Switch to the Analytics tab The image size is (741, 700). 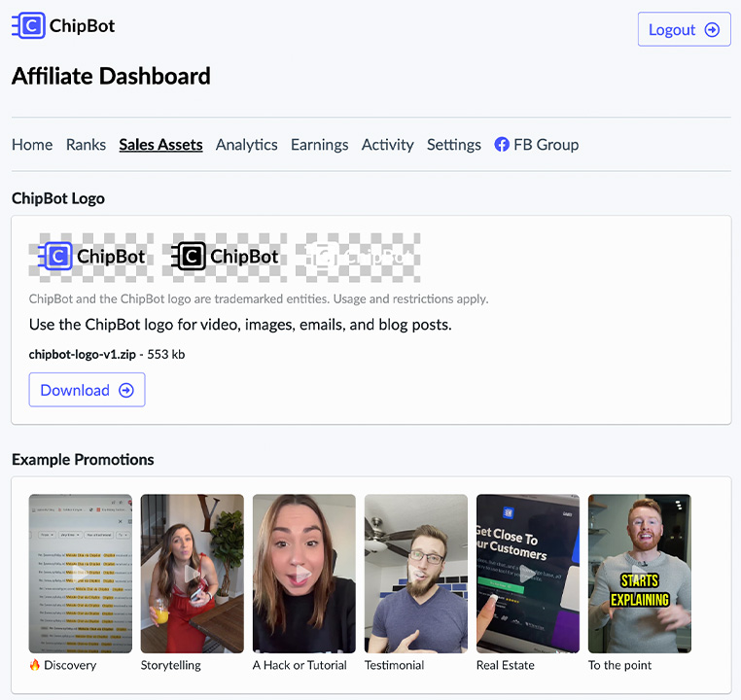pos(247,145)
